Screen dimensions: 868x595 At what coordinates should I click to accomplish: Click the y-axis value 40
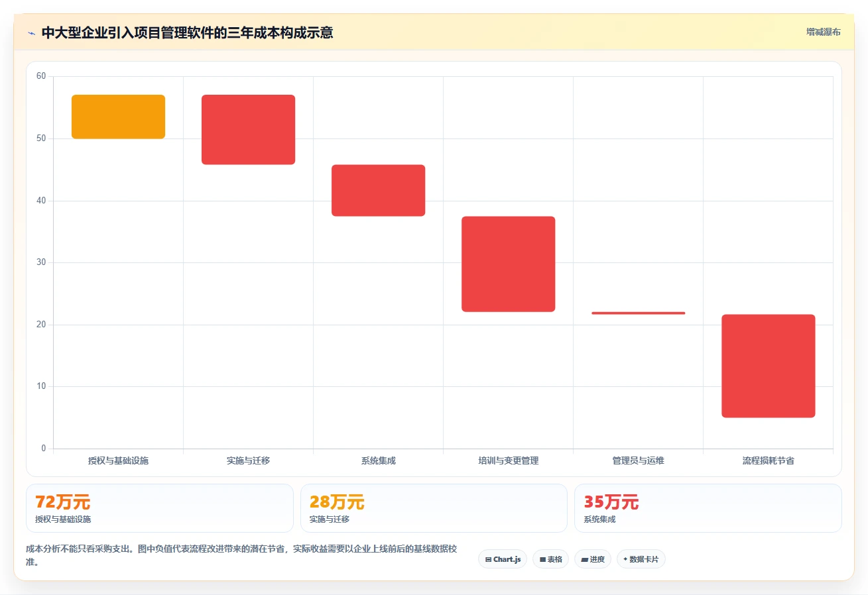click(x=41, y=201)
